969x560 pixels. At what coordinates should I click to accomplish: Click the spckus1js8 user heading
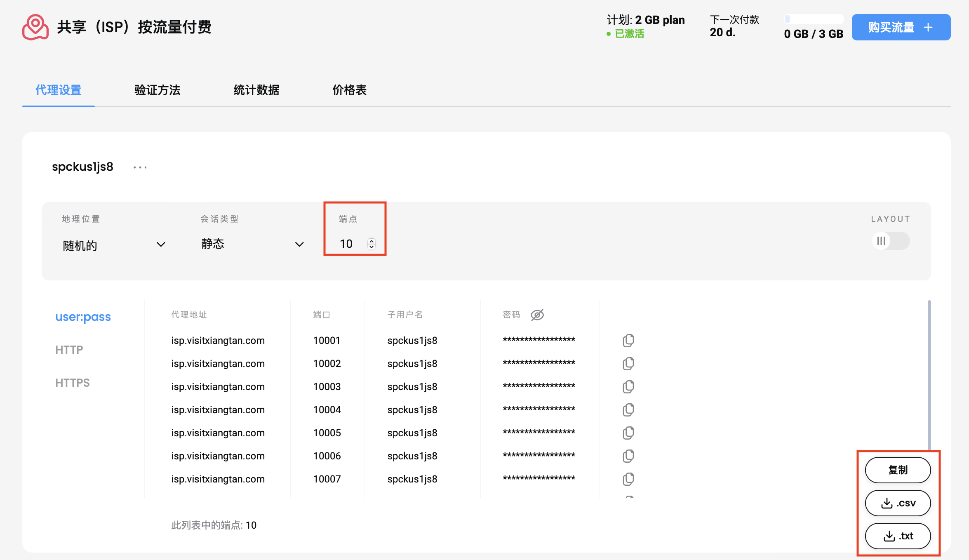[82, 167]
